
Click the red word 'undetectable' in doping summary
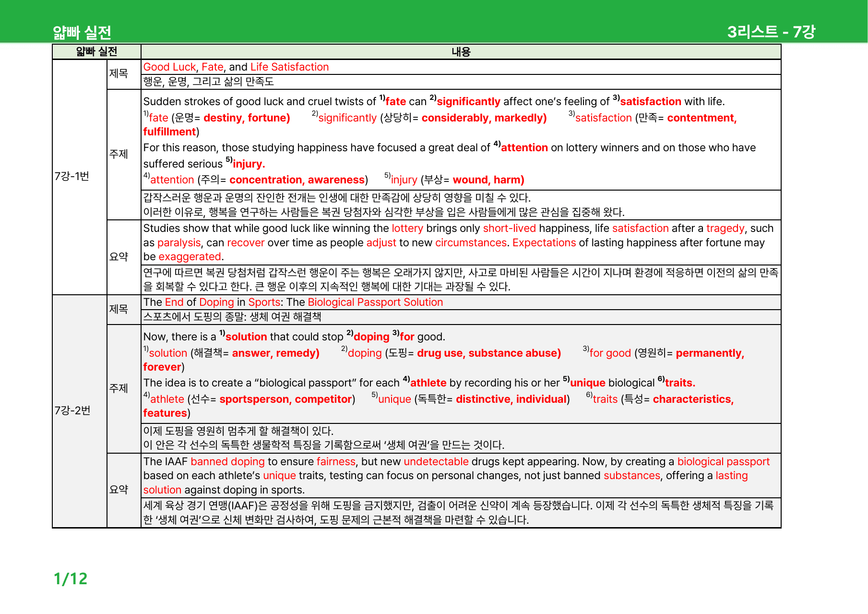(436, 461)
